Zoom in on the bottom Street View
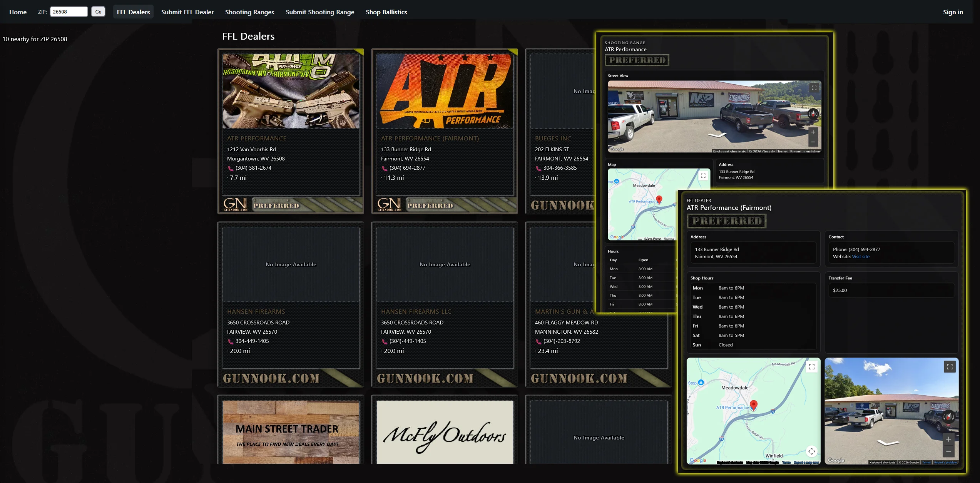Image resolution: width=980 pixels, height=483 pixels. pyautogui.click(x=948, y=439)
